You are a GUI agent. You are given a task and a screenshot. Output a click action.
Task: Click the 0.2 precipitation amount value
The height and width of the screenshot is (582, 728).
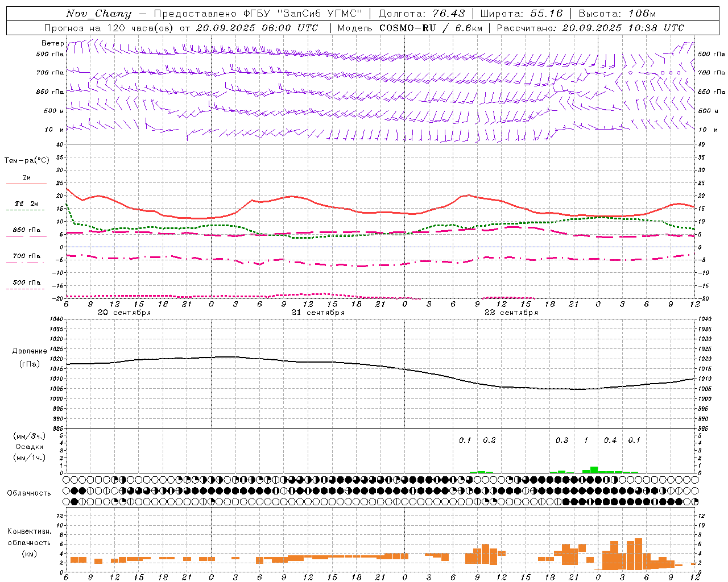[x=489, y=440]
